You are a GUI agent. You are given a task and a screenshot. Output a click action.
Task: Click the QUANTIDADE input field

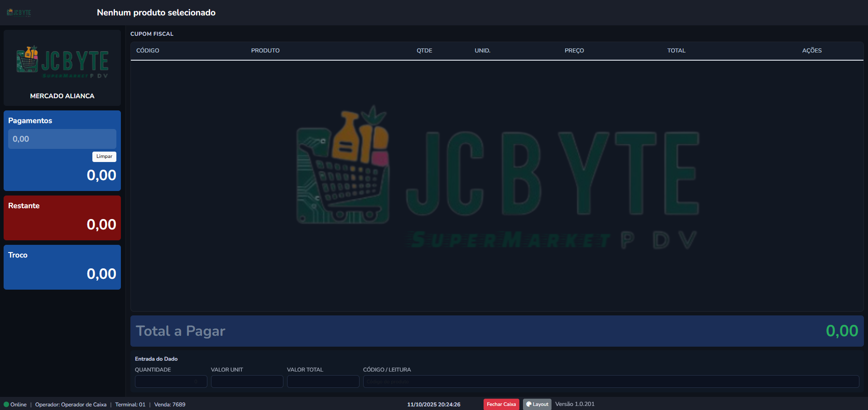click(171, 381)
